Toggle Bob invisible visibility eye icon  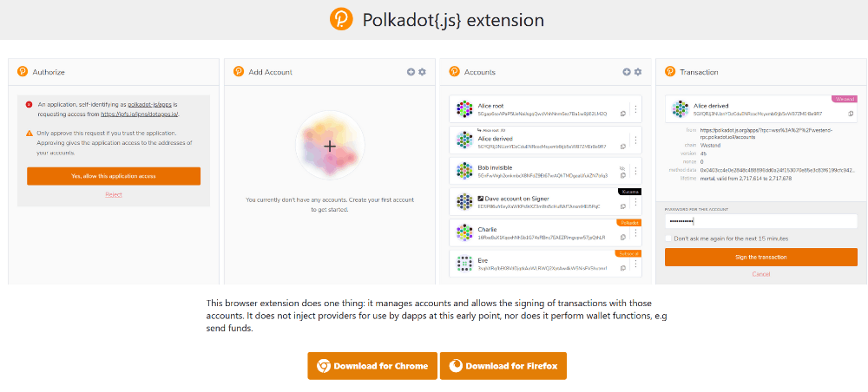[x=622, y=168]
